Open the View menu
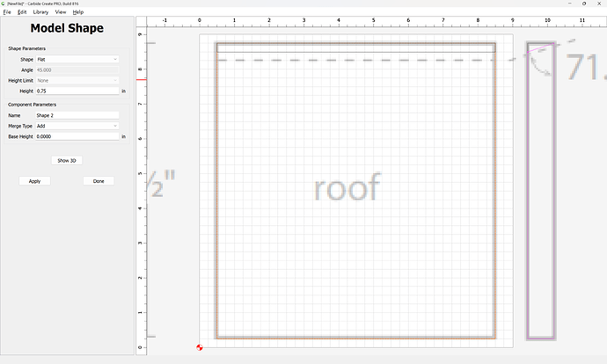 point(61,12)
